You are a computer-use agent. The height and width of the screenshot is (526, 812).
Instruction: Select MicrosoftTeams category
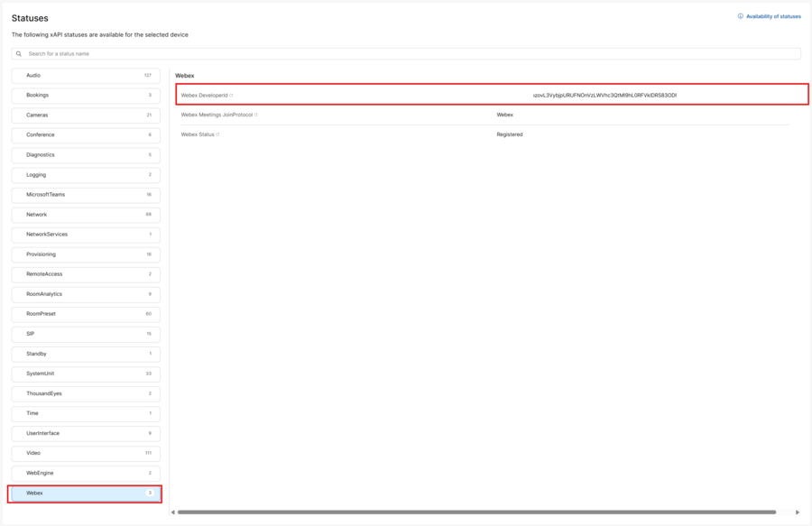pyautogui.click(x=86, y=195)
